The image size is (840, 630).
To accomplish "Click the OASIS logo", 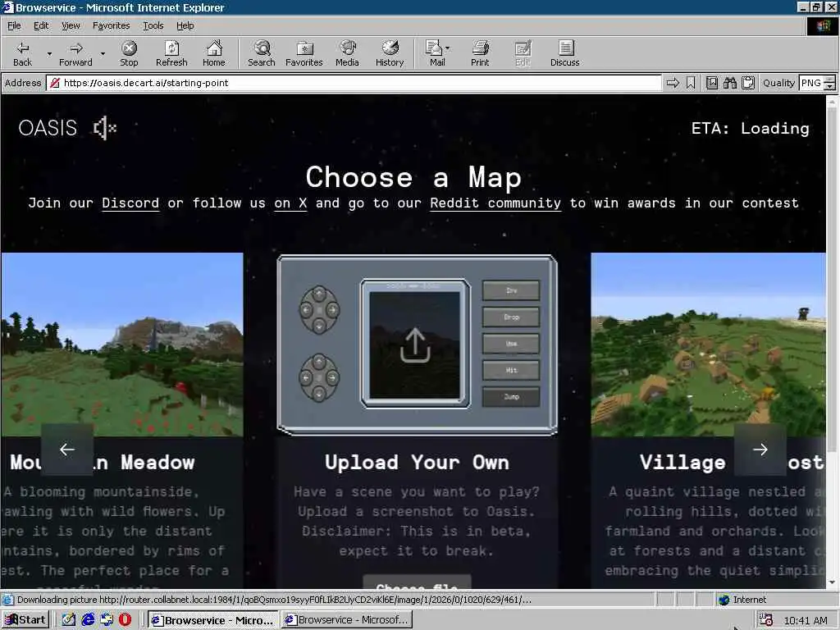I will (48, 128).
